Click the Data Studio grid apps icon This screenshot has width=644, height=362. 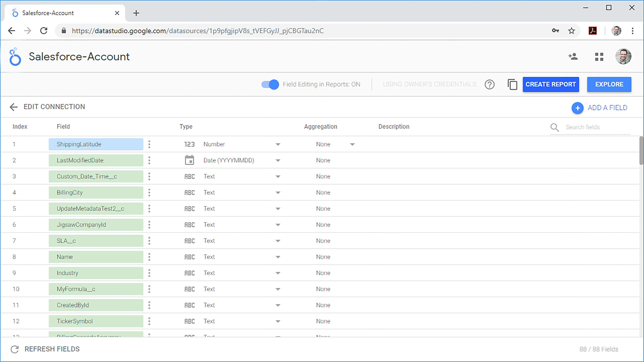(x=599, y=56)
